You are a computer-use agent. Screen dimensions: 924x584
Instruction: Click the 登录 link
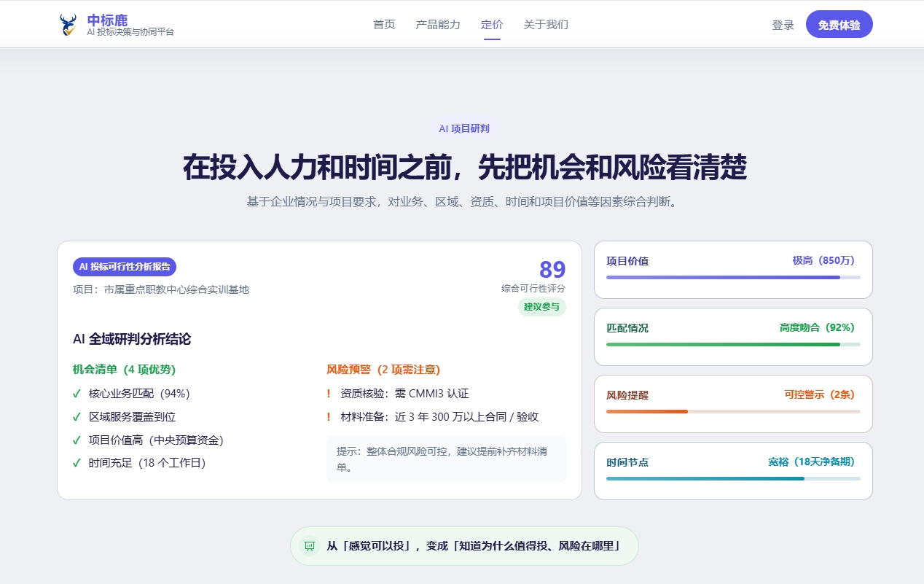pyautogui.click(x=783, y=26)
